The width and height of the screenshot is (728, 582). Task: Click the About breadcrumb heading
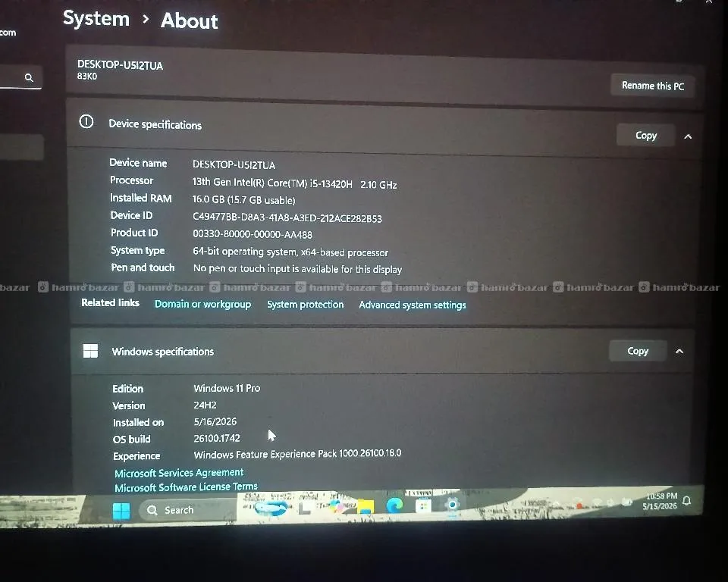click(x=190, y=21)
